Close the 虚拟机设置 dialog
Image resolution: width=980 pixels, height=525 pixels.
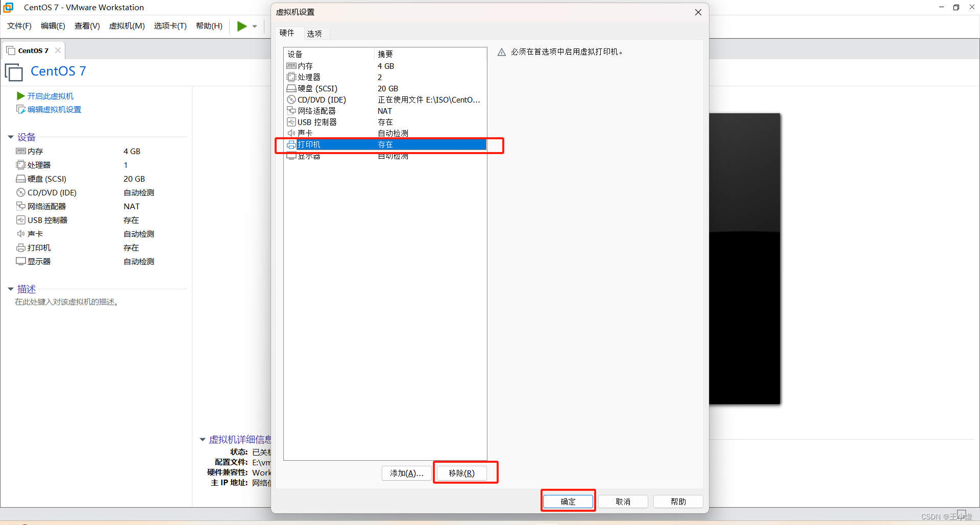click(x=698, y=12)
